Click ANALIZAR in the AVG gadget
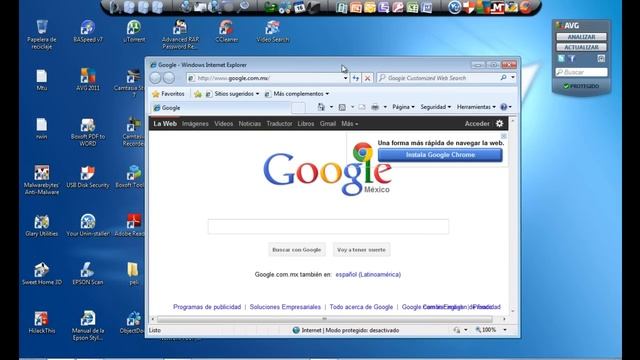Image resolution: width=640 pixels, height=360 pixels. tap(581, 37)
